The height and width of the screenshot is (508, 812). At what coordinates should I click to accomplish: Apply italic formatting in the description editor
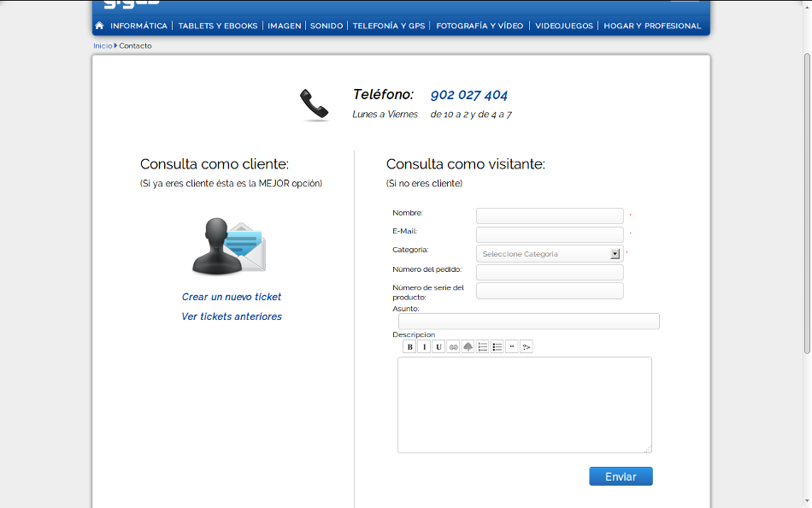(x=424, y=346)
